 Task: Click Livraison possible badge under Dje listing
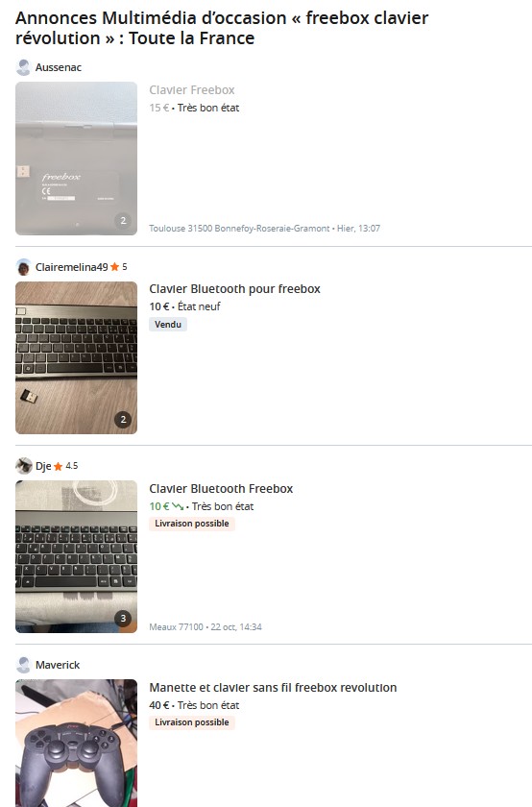click(x=192, y=524)
